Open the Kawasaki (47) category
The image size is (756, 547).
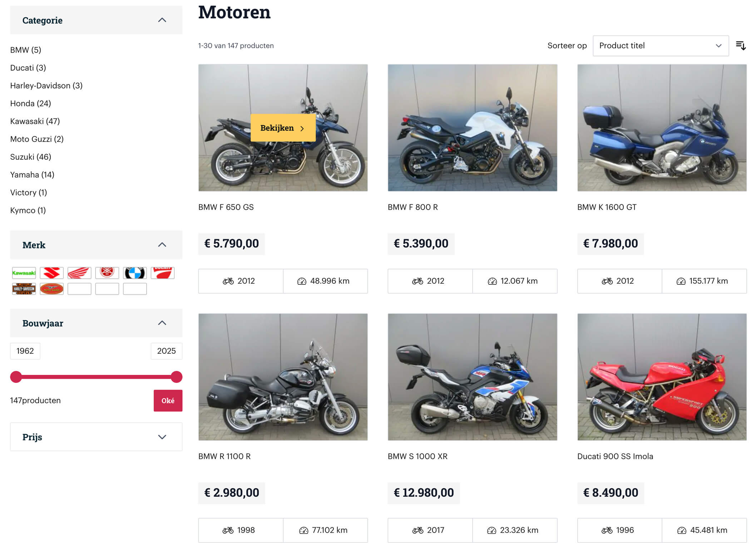click(35, 121)
